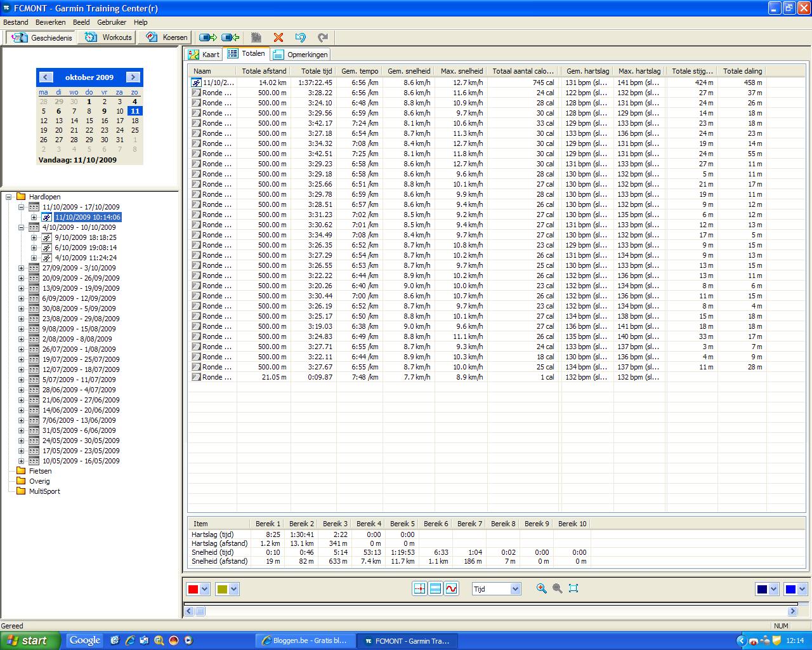Open the Beeld menu
The height and width of the screenshot is (650, 812).
click(81, 22)
